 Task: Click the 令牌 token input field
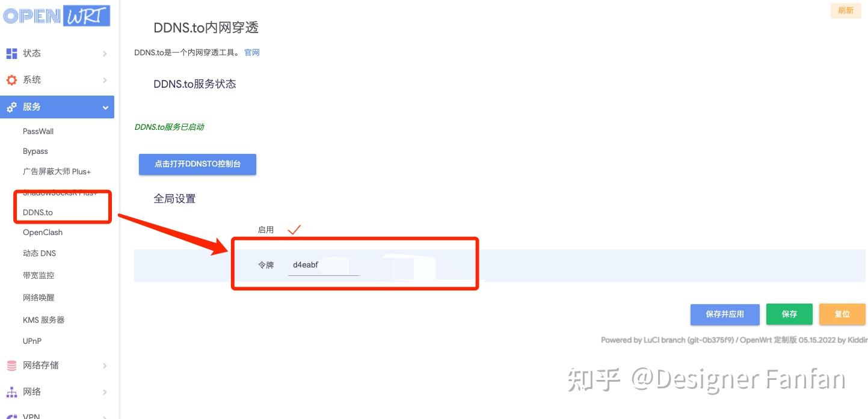click(324, 265)
